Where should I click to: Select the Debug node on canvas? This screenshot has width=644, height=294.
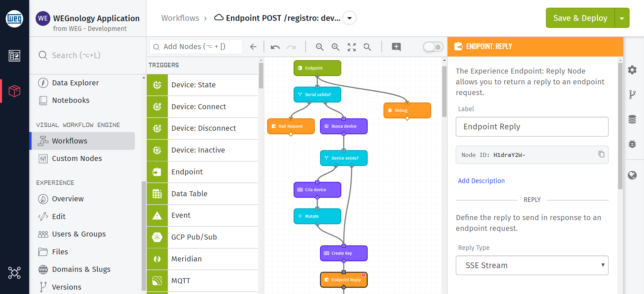pyautogui.click(x=407, y=111)
